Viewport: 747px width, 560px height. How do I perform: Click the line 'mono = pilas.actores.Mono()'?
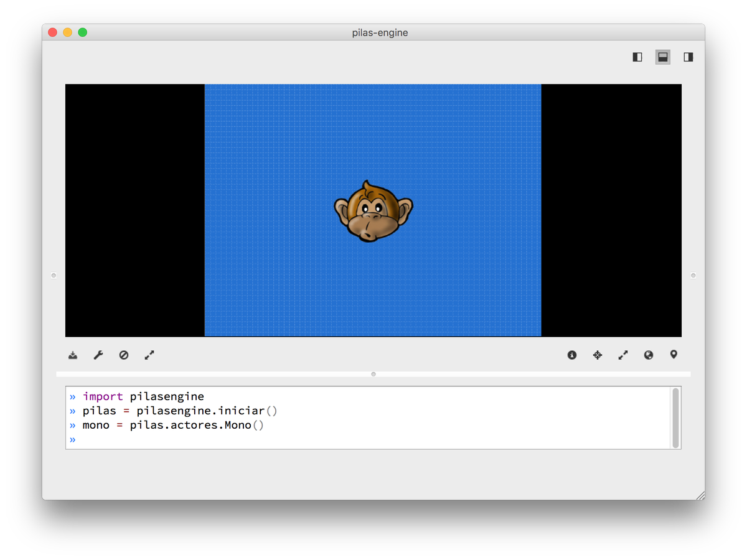click(x=173, y=426)
